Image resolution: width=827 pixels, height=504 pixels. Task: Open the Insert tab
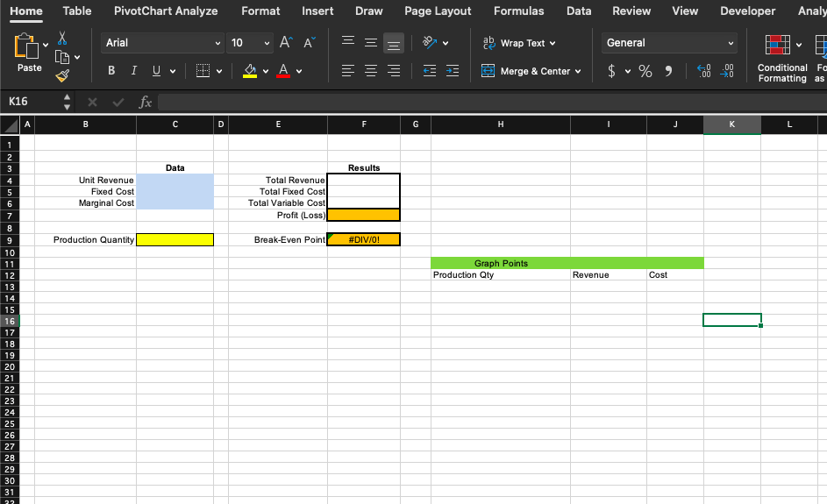pos(317,11)
